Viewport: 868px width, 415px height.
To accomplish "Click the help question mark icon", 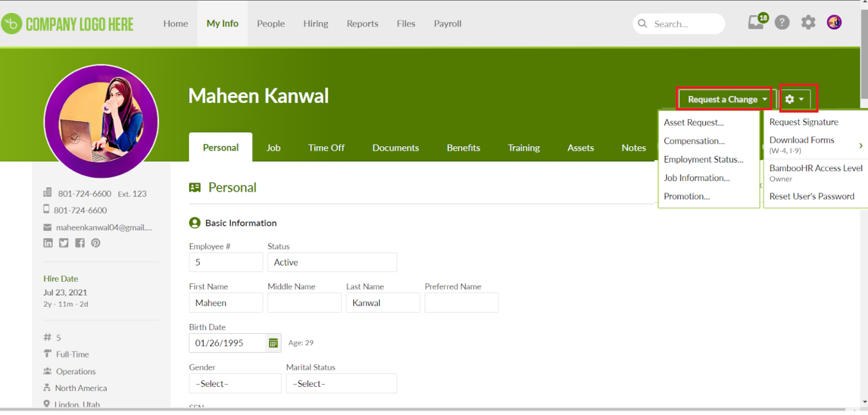I will [782, 23].
